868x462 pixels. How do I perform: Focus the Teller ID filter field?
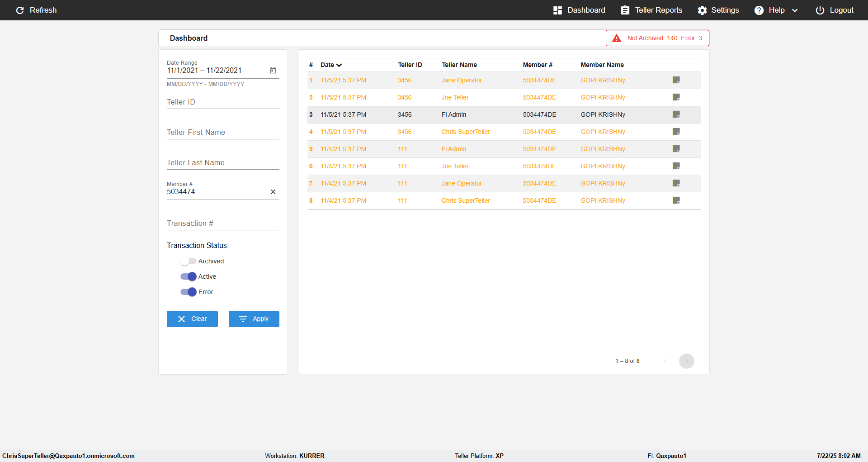coord(223,102)
